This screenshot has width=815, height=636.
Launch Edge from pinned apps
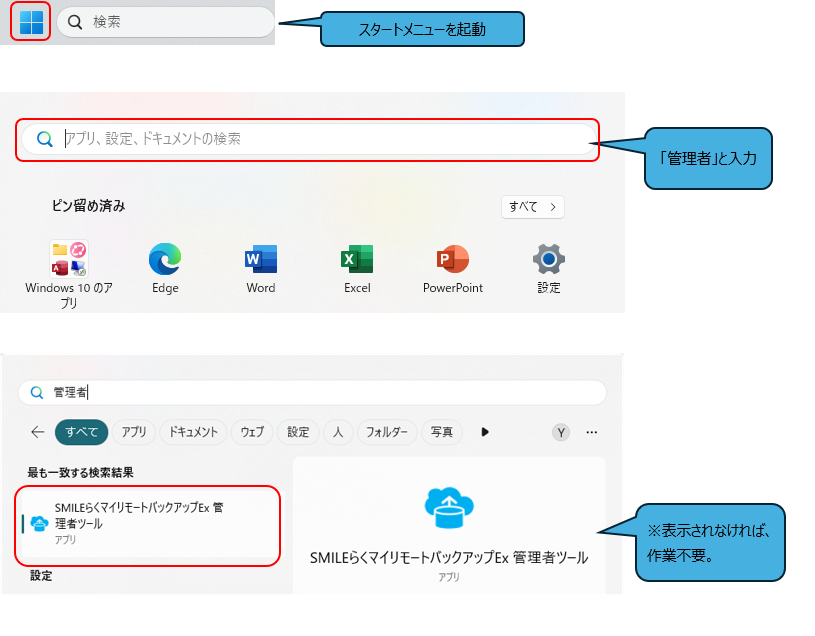coord(165,268)
